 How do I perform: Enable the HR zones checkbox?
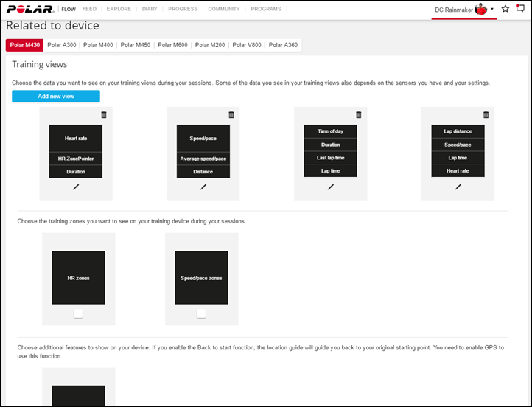click(x=78, y=313)
